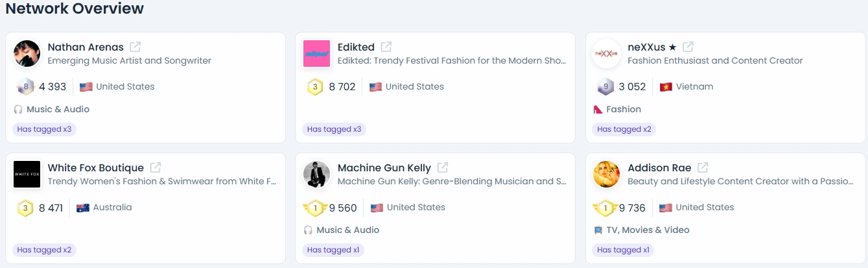The height and width of the screenshot is (268, 868).
Task: Open Machine Gun Kelly external link icon
Action: point(443,167)
